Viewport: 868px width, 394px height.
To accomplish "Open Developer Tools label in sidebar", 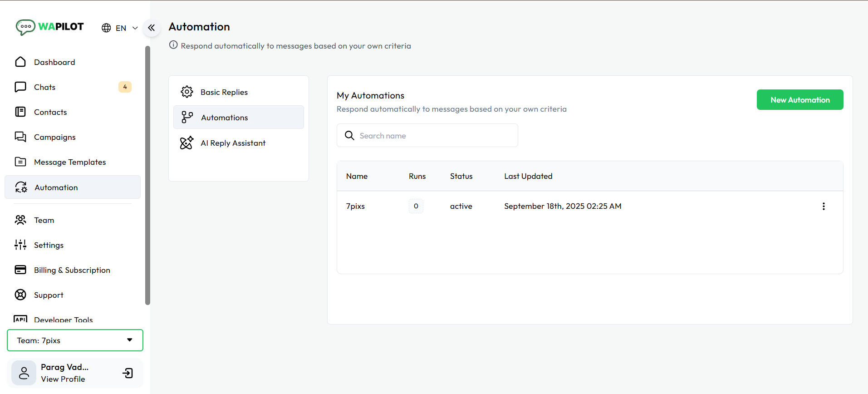I will pyautogui.click(x=63, y=320).
